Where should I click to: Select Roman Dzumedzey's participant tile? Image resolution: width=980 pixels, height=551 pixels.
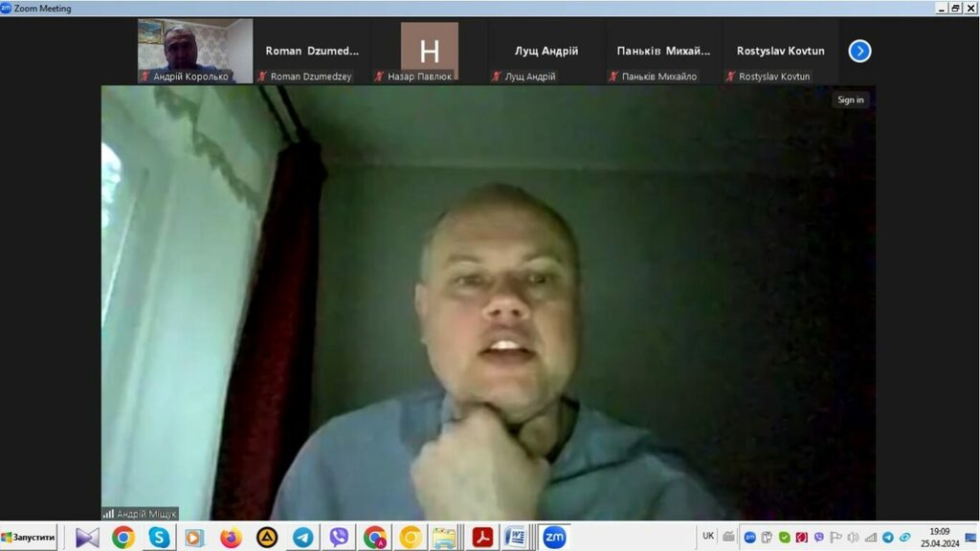click(312, 52)
